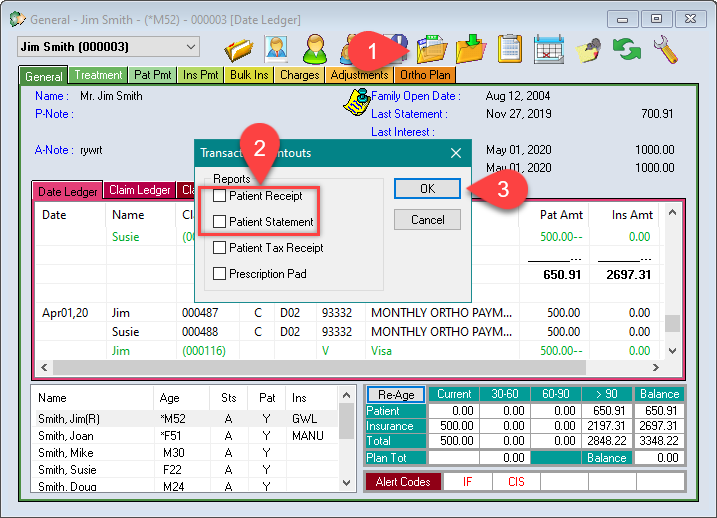Switch to the Charges tab
The width and height of the screenshot is (717, 518).
pyautogui.click(x=300, y=75)
